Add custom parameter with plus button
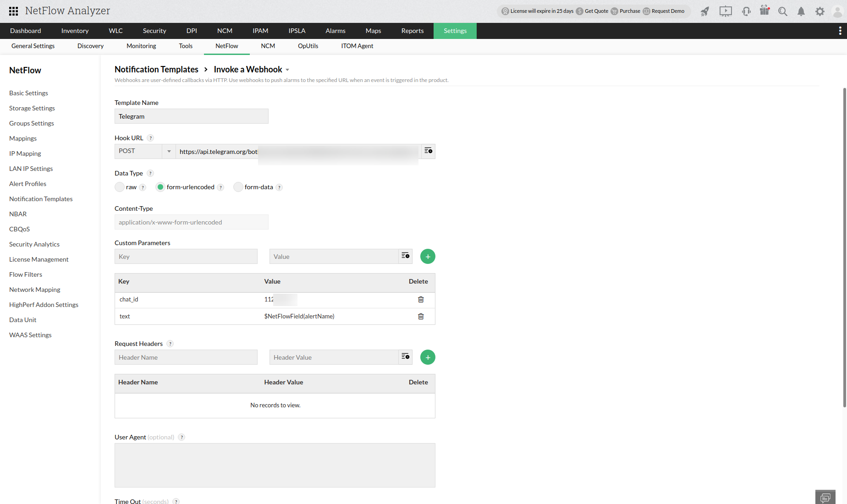Image resolution: width=847 pixels, height=504 pixels. pos(428,257)
